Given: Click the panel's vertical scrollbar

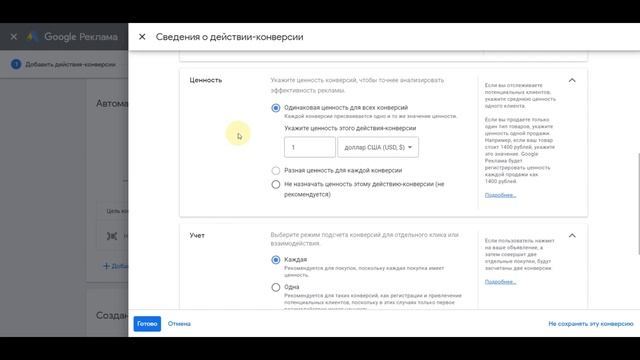Looking at the screenshot, I should pos(638,204).
